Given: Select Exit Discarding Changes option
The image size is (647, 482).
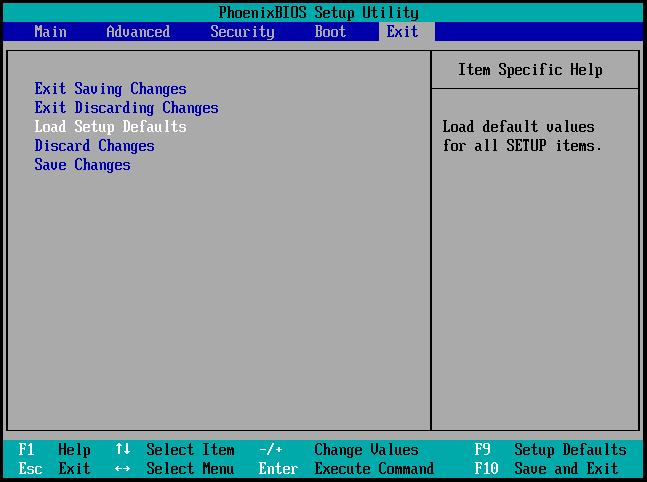Looking at the screenshot, I should 126,108.
